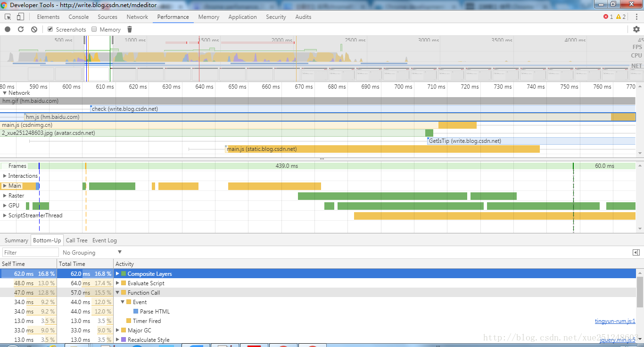Viewport: 644px width, 347px height.
Task: Expand the Main thread track
Action: (x=5, y=186)
